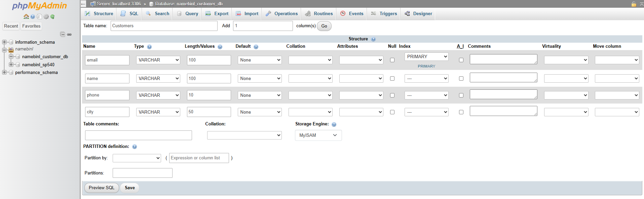644x199 pixels.
Task: Open the Home icon in sidebar
Action: (26, 16)
